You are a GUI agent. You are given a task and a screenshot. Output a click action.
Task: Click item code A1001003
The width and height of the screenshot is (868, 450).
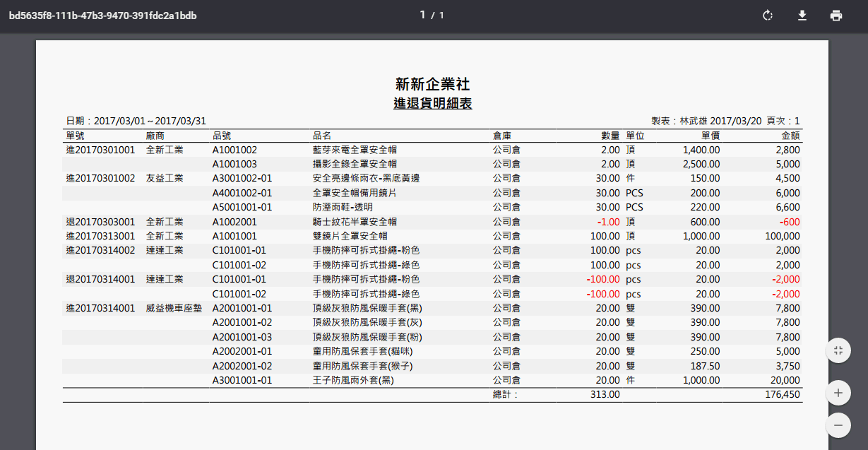[234, 164]
